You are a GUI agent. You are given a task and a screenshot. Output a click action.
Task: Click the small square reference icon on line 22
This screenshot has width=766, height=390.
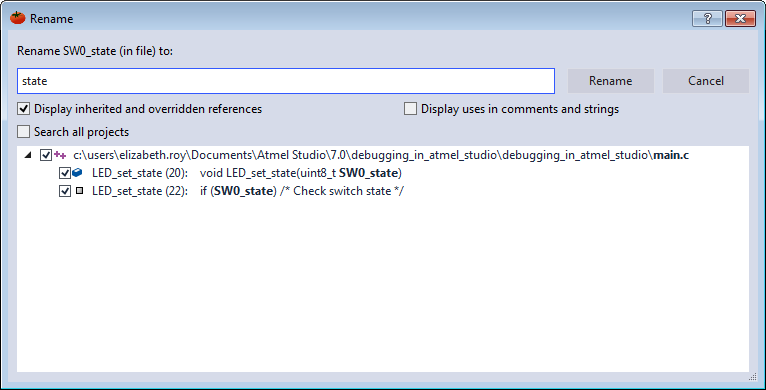(79, 191)
